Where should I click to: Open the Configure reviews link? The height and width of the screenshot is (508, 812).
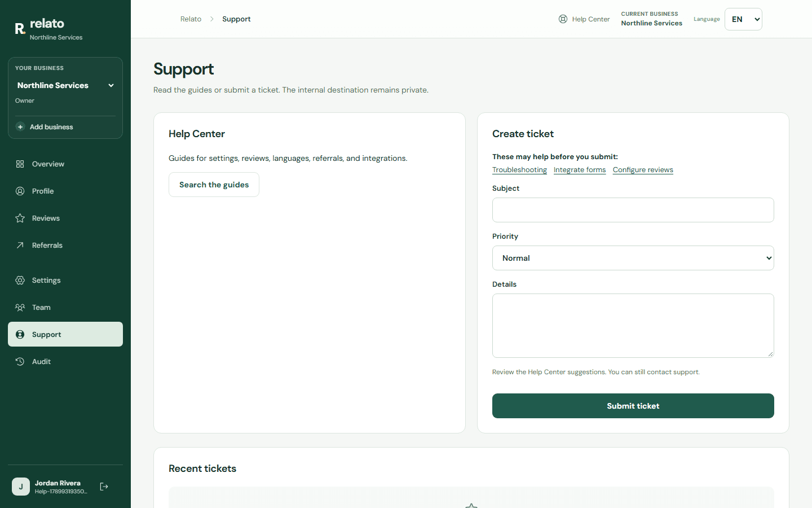tap(643, 170)
